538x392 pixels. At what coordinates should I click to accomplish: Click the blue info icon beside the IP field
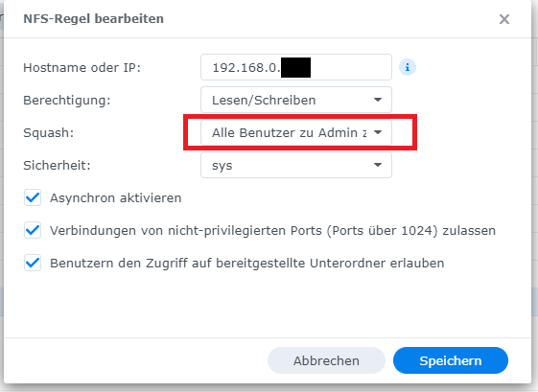408,67
